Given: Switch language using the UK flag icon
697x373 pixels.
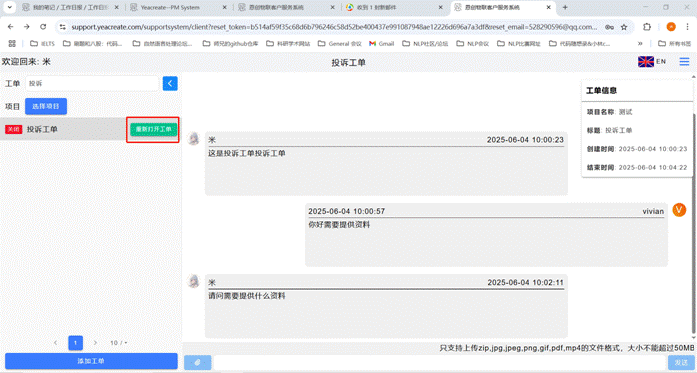Looking at the screenshot, I should 645,62.
